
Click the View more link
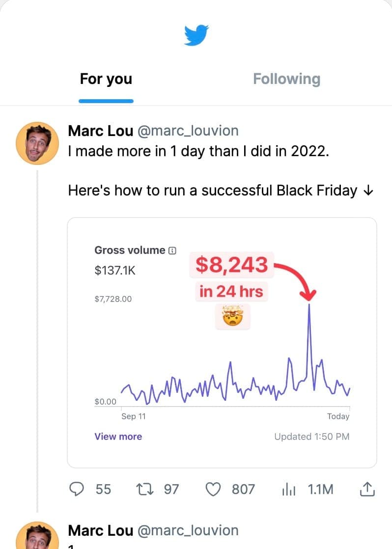click(x=118, y=437)
